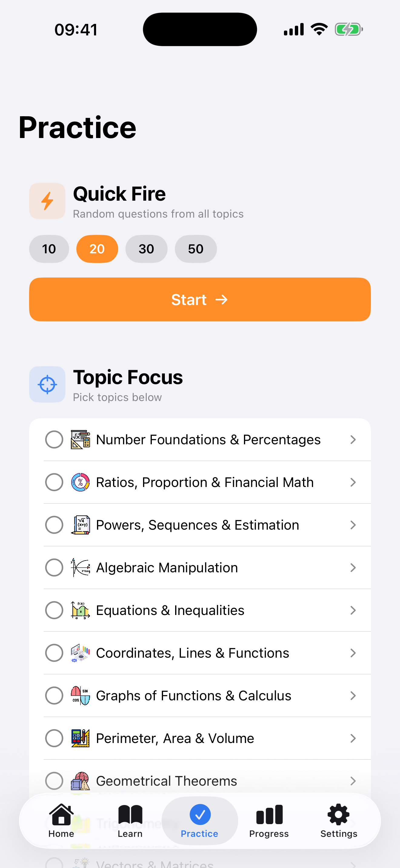Viewport: 400px width, 868px height.
Task: Tap the Quick Fire lightning bolt icon
Action: [47, 201]
